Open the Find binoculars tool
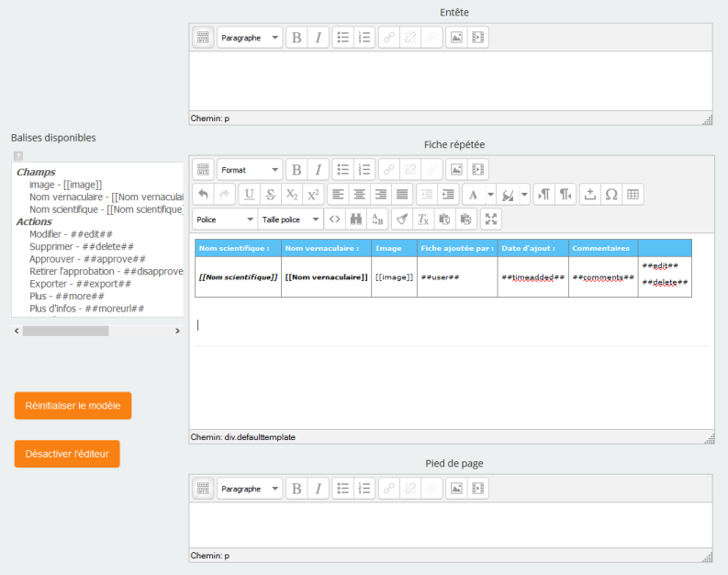The image size is (728, 575). point(356,220)
